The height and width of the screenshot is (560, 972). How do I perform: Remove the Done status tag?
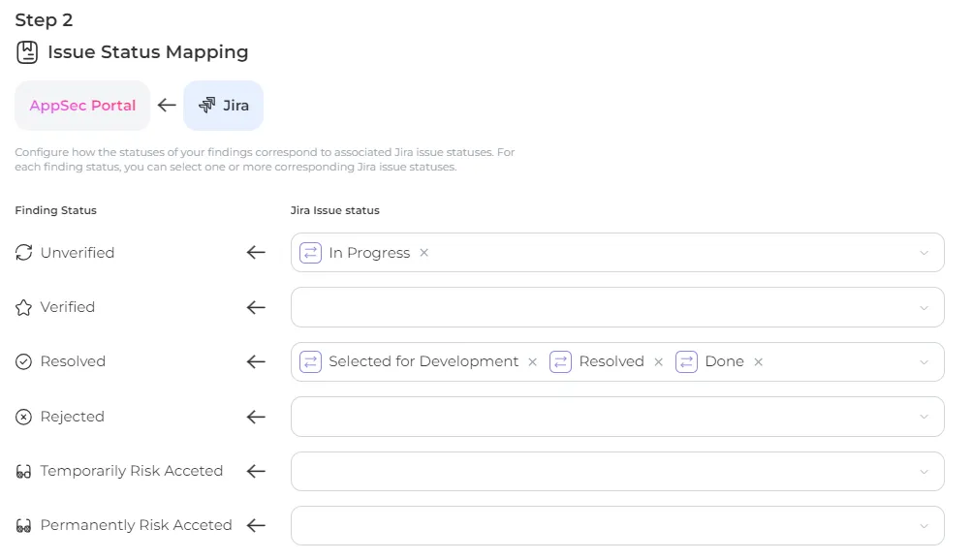click(x=758, y=362)
